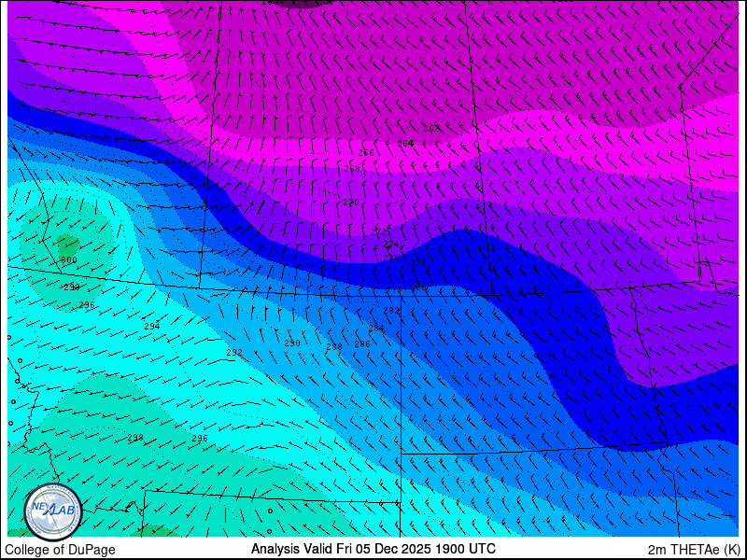747x560 pixels.
Task: Select the 290 contour label
Action: pyautogui.click(x=292, y=343)
